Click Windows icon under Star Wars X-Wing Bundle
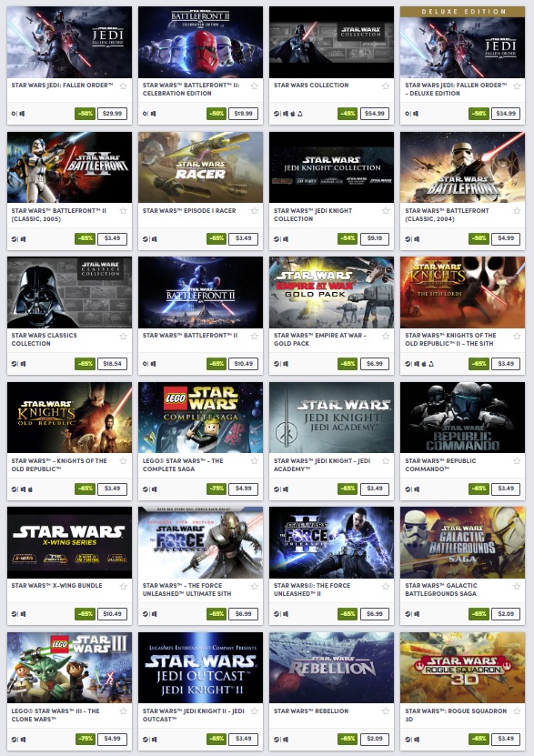Image resolution: width=534 pixels, height=756 pixels. tap(23, 614)
